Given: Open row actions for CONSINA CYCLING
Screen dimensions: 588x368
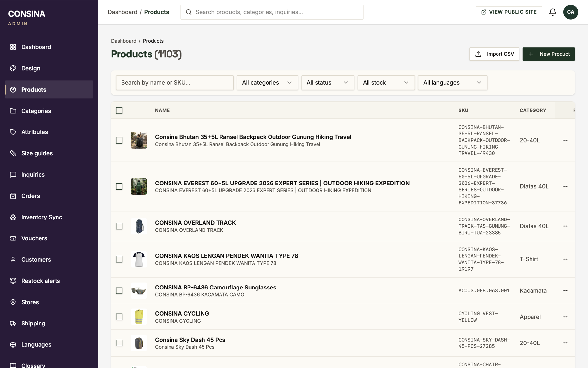Looking at the screenshot, I should 565,317.
